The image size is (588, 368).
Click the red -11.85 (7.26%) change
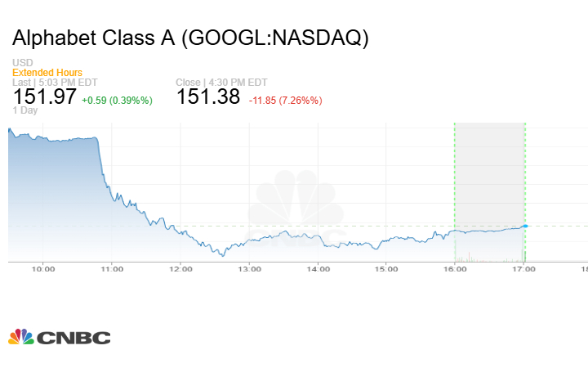[x=285, y=101]
